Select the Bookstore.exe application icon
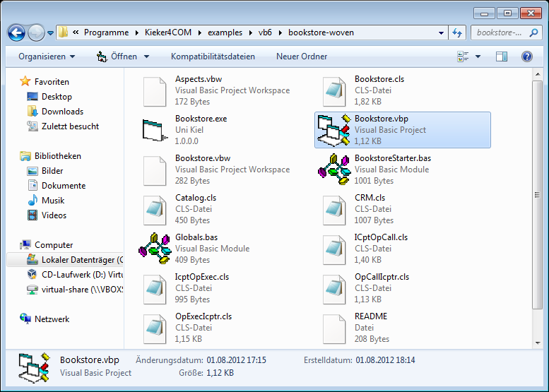Viewport: 549px width, 392px height. [153, 130]
